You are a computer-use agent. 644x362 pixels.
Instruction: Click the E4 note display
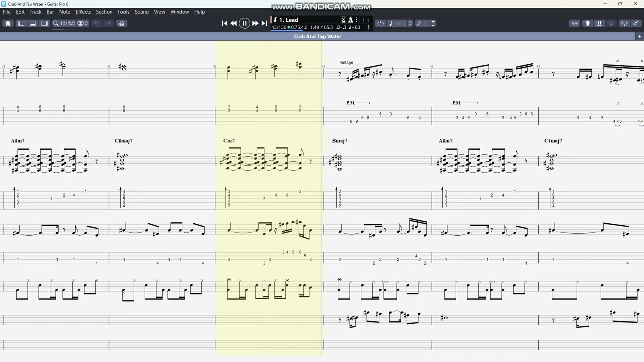click(366, 20)
